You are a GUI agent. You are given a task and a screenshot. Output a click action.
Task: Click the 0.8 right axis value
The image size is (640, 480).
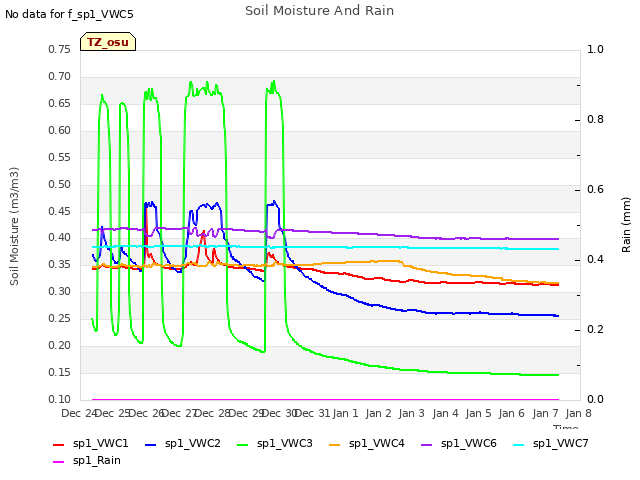coord(595,120)
